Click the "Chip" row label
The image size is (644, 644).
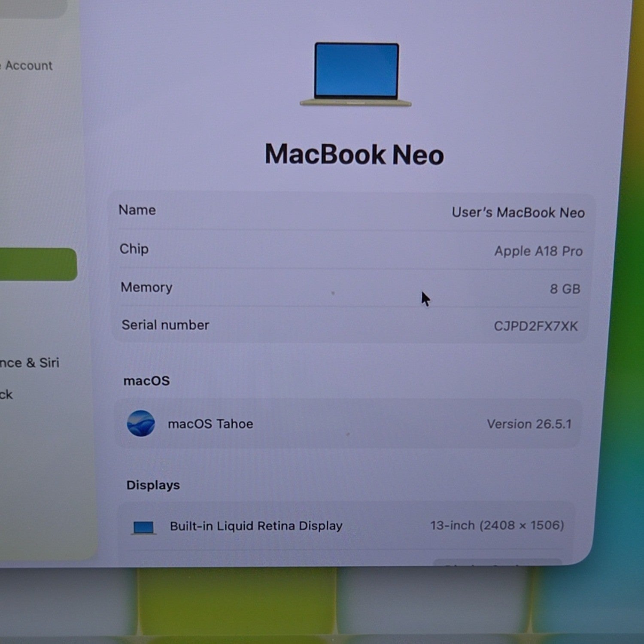click(x=134, y=249)
